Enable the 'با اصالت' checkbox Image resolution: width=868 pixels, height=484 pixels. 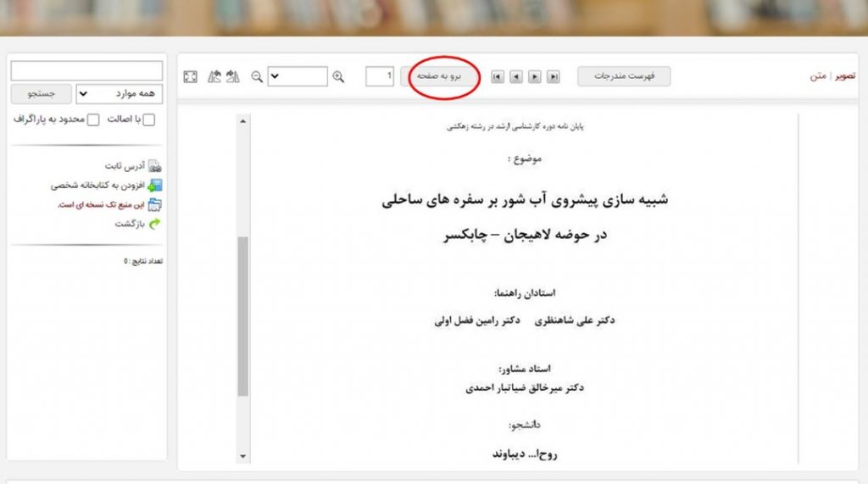(149, 120)
